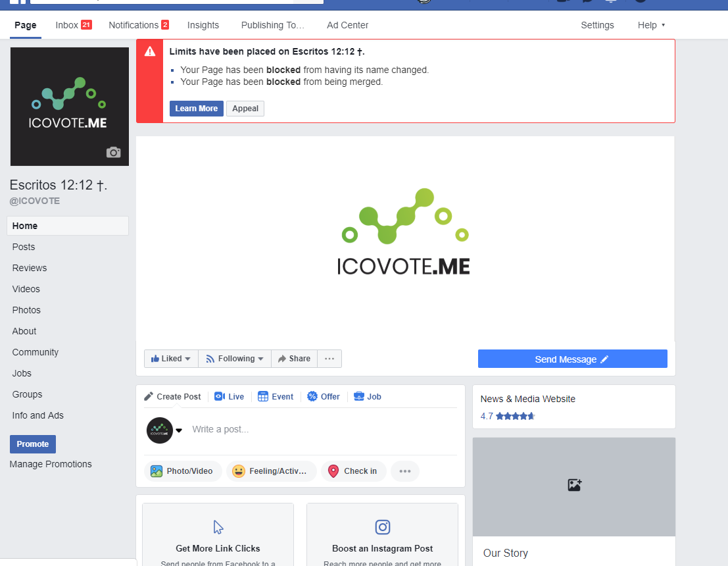The width and height of the screenshot is (728, 566).
Task: Click the Our Story heading
Action: tap(506, 553)
